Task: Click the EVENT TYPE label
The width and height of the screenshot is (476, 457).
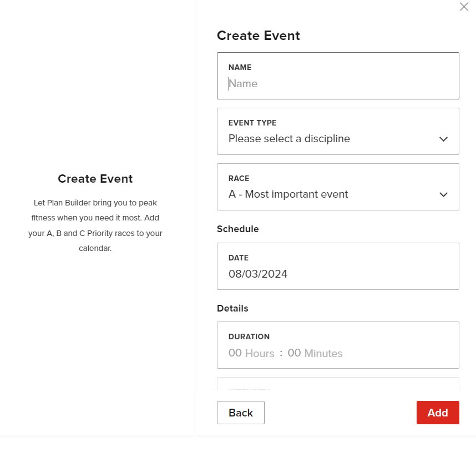Action: coord(252,123)
